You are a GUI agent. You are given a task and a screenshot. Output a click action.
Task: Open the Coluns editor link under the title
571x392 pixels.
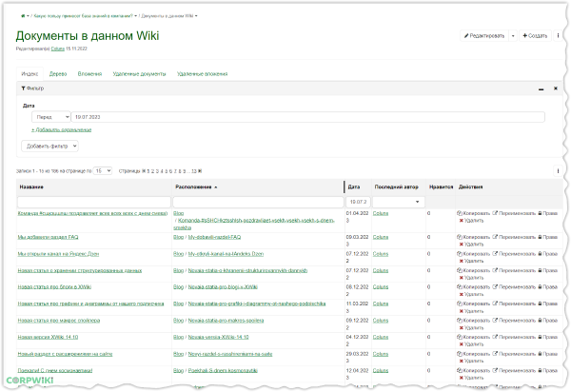(57, 49)
